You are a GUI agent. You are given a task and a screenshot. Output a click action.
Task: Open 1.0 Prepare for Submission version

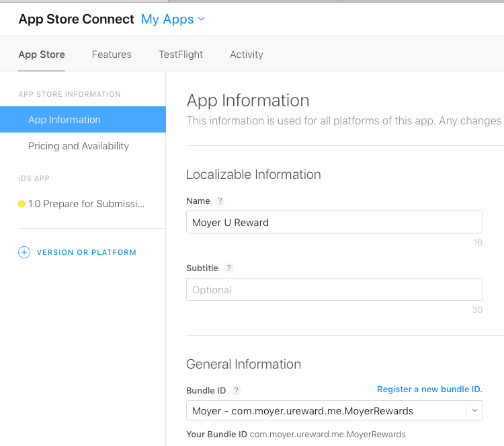[x=86, y=204]
